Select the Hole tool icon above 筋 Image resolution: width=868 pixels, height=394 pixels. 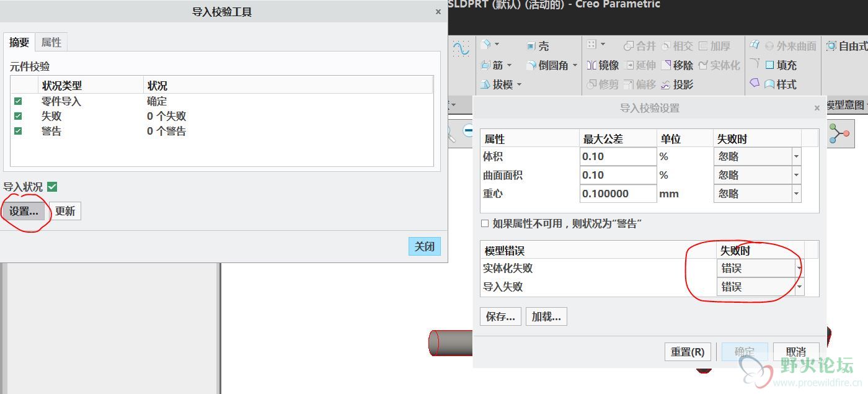[486, 45]
